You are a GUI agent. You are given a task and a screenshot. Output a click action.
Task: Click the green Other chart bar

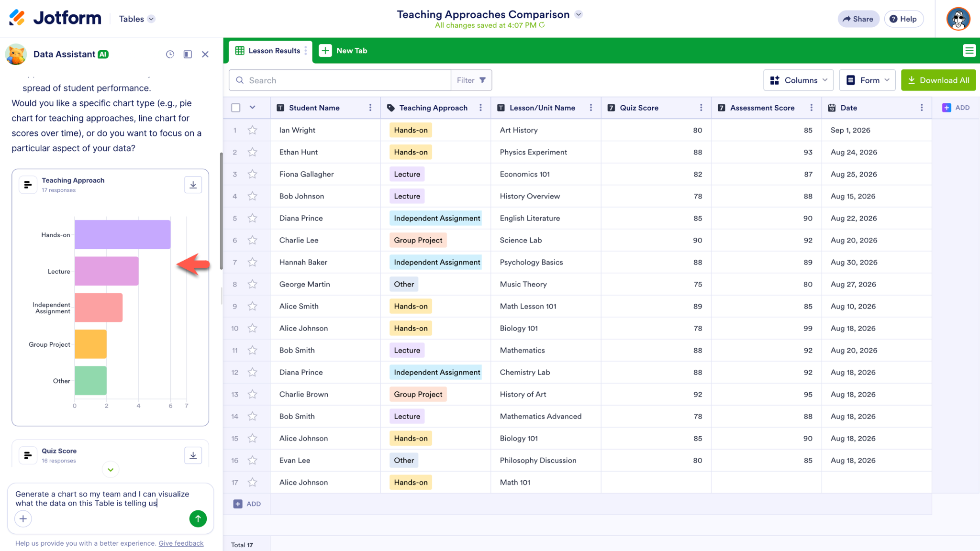pos(90,380)
